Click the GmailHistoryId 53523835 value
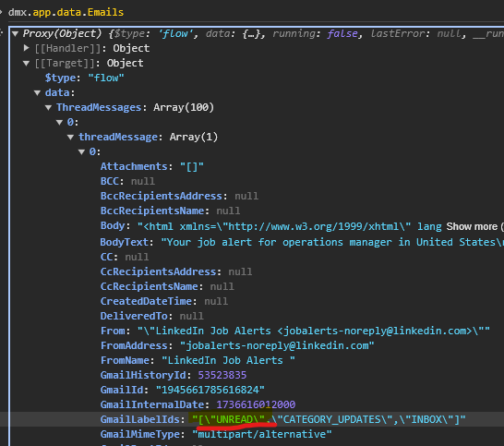 click(x=222, y=375)
